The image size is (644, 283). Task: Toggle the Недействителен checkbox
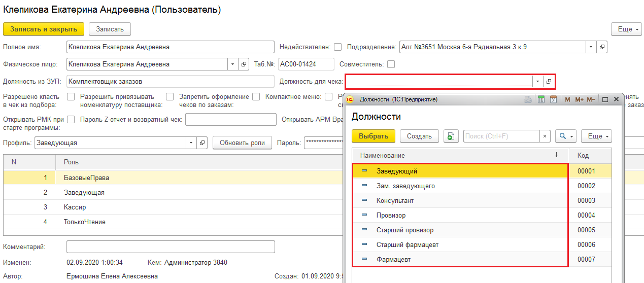pyautogui.click(x=337, y=47)
